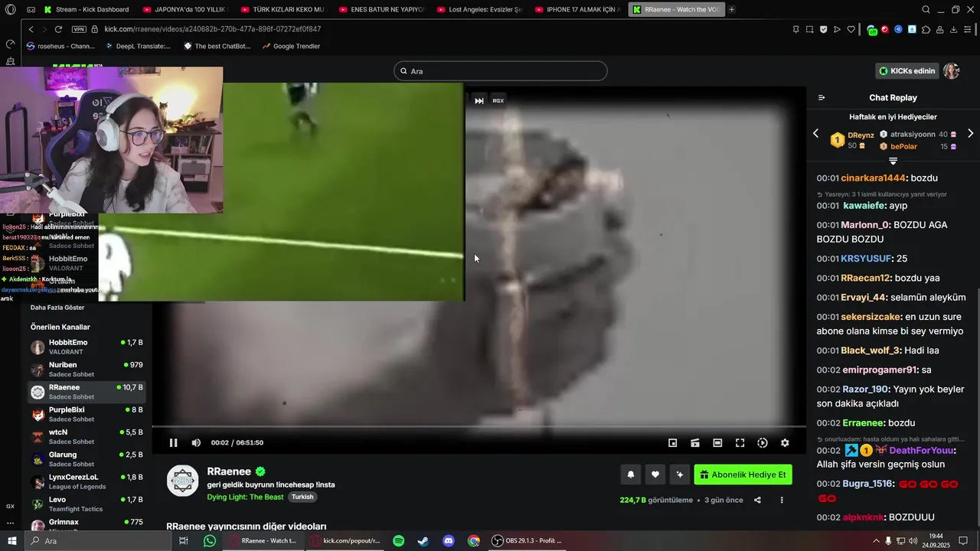Open WhatsApp from the Windows taskbar

click(x=210, y=540)
